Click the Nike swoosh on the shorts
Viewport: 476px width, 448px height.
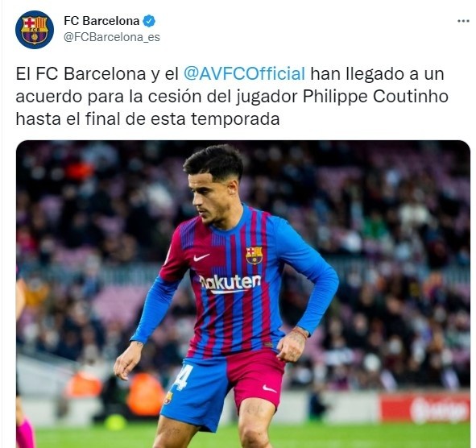tap(270, 388)
